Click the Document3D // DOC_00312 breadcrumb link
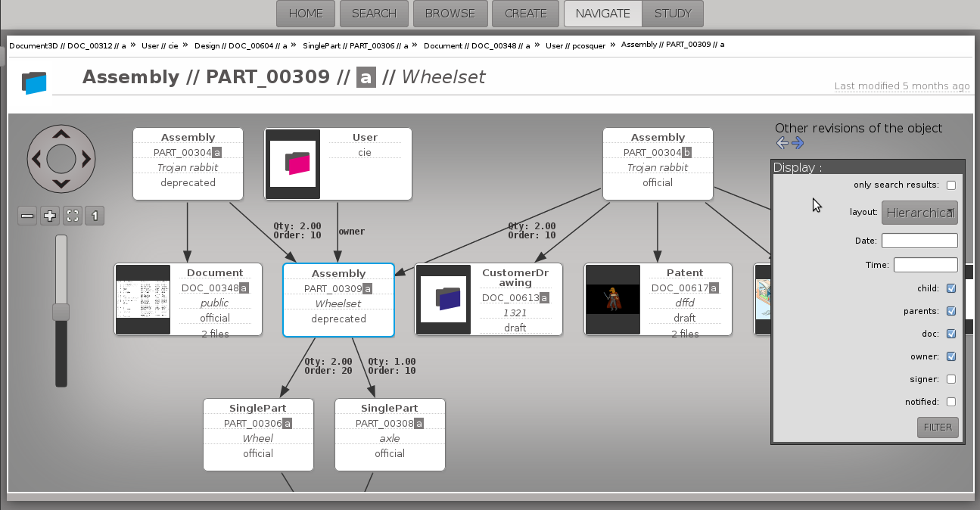980x510 pixels. (67, 45)
